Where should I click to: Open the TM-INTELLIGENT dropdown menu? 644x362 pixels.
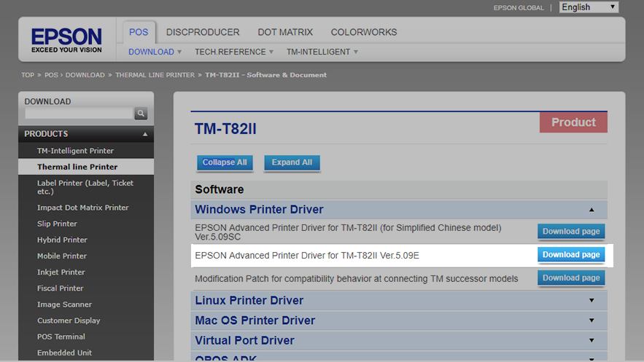(322, 52)
